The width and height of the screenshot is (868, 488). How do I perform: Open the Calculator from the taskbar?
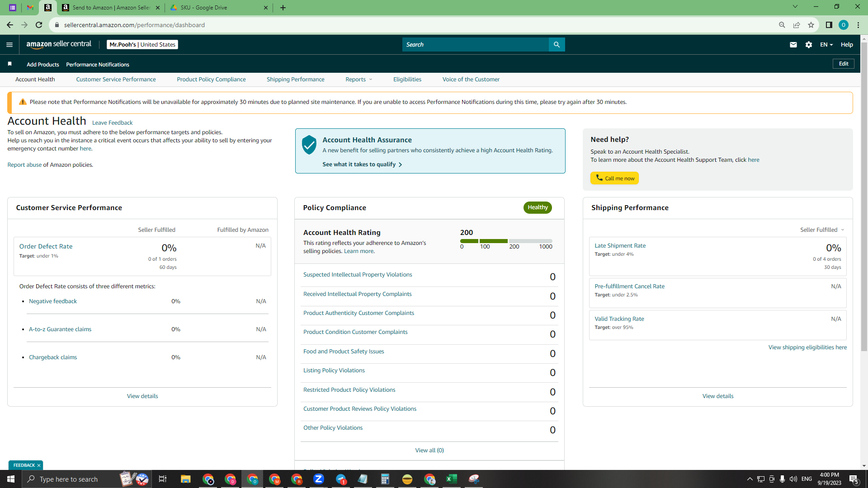(385, 479)
